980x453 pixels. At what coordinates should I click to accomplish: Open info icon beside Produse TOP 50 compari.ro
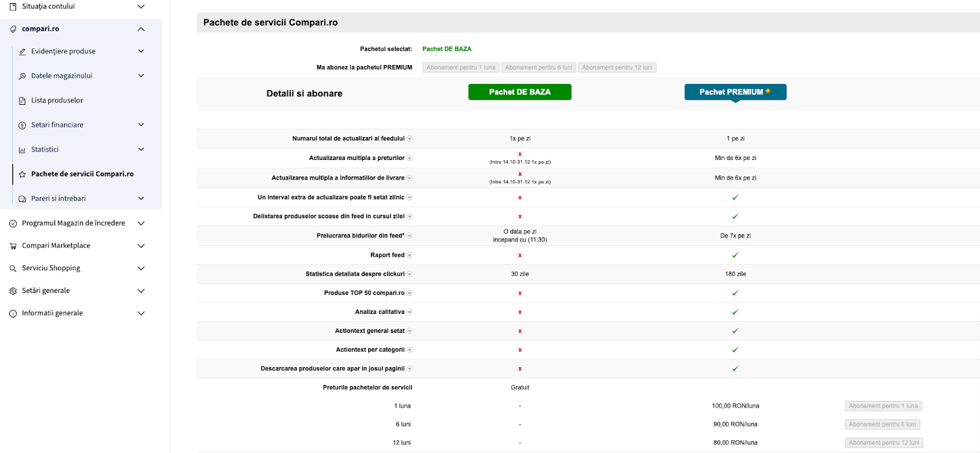pos(410,293)
